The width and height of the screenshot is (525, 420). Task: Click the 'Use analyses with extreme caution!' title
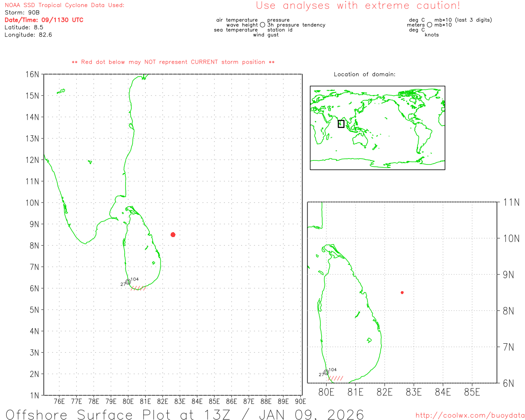(358, 6)
